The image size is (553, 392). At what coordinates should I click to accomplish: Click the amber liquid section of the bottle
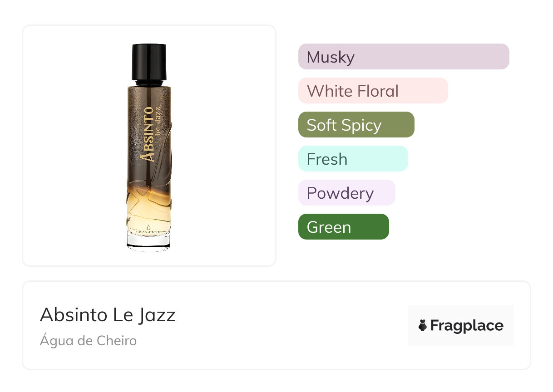pos(148,206)
